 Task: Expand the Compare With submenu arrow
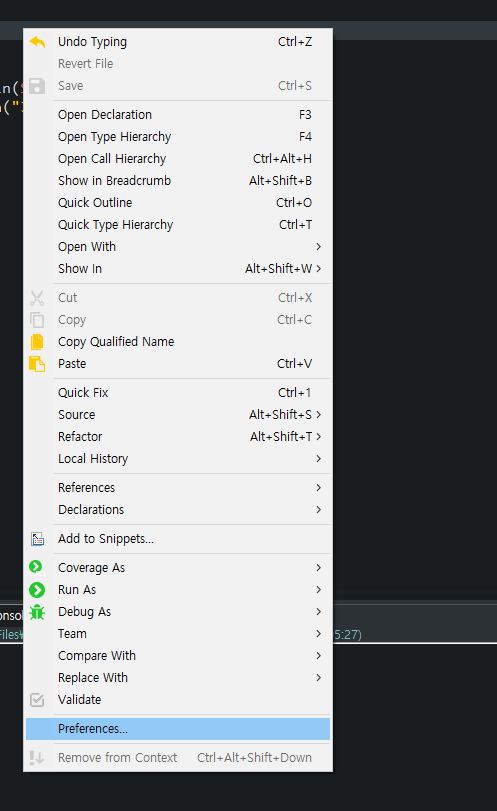tap(319, 656)
